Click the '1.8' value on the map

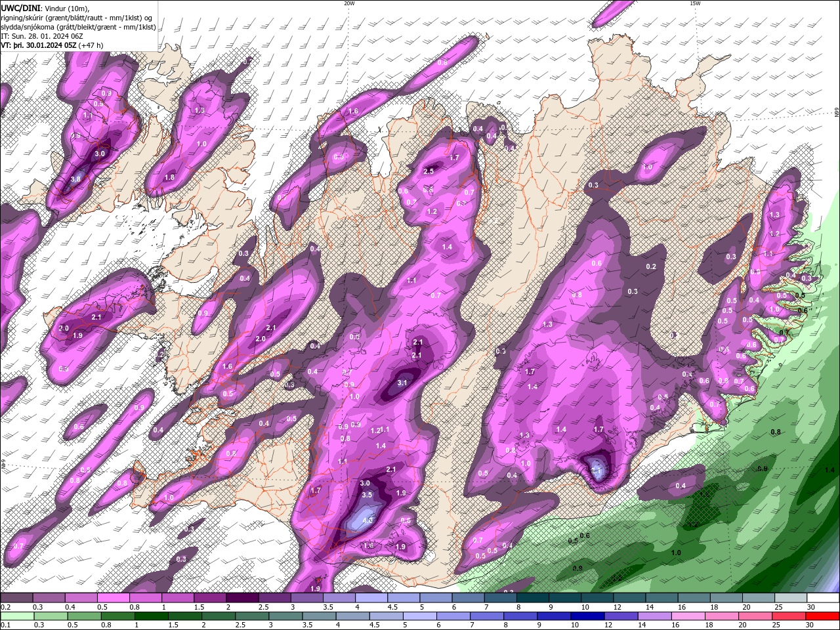coord(169,177)
